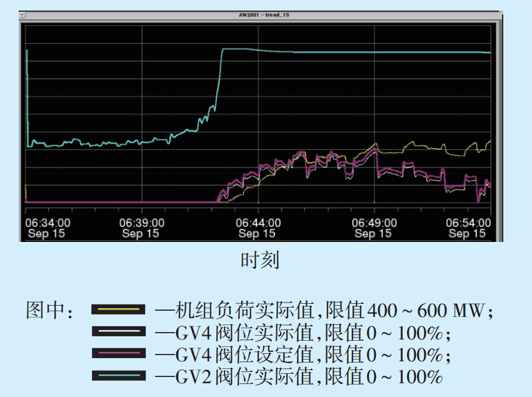Pick the 06:49:00 time axis label

click(x=373, y=223)
